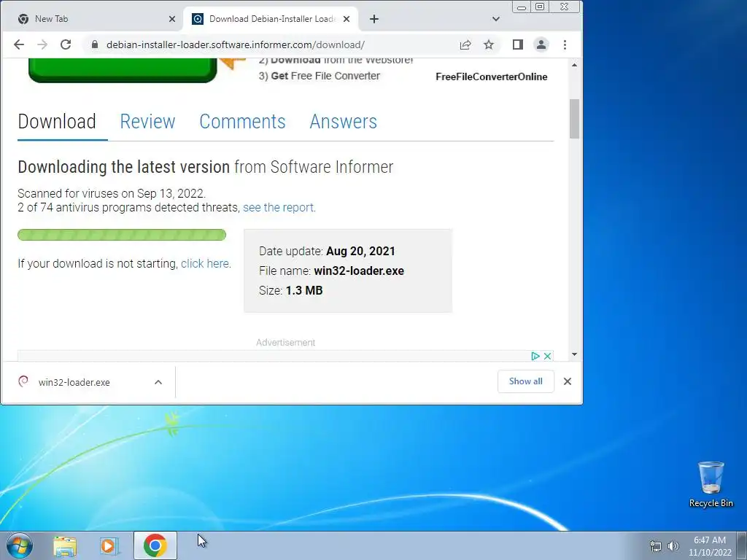Screen dimensions: 747x560
Task: Click the Chrome taskbar icon
Action: tap(155, 545)
